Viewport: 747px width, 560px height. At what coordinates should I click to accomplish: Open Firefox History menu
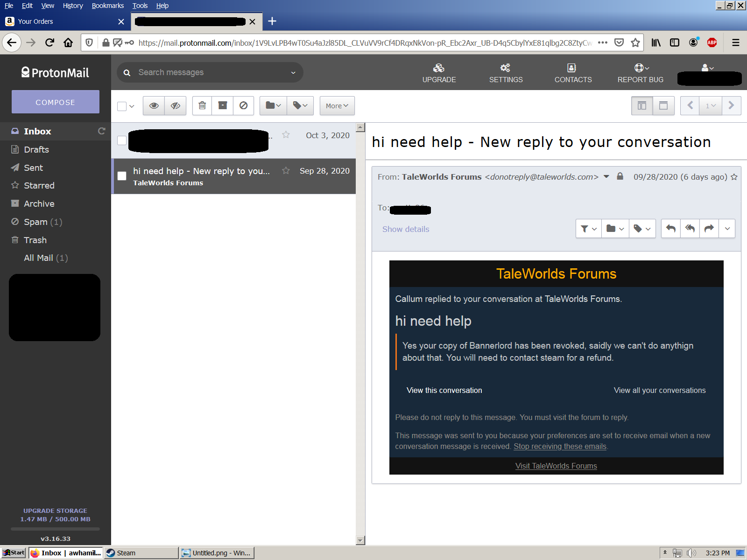[x=73, y=6]
